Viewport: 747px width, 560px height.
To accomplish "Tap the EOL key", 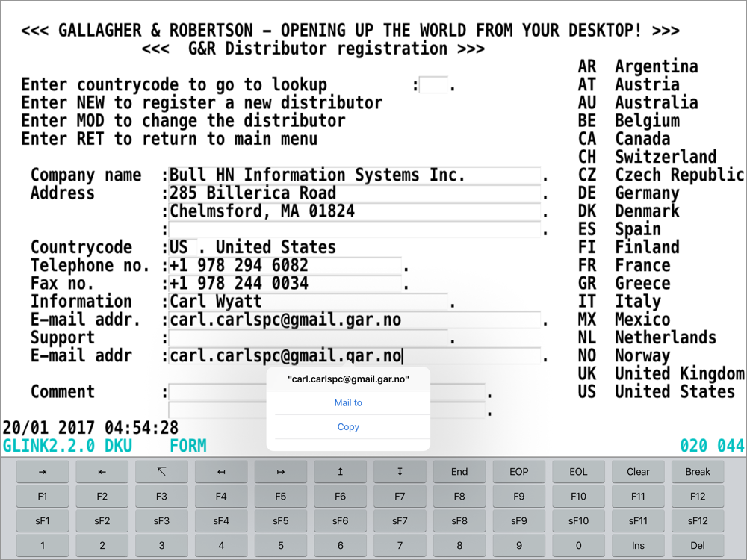I will pyautogui.click(x=578, y=471).
